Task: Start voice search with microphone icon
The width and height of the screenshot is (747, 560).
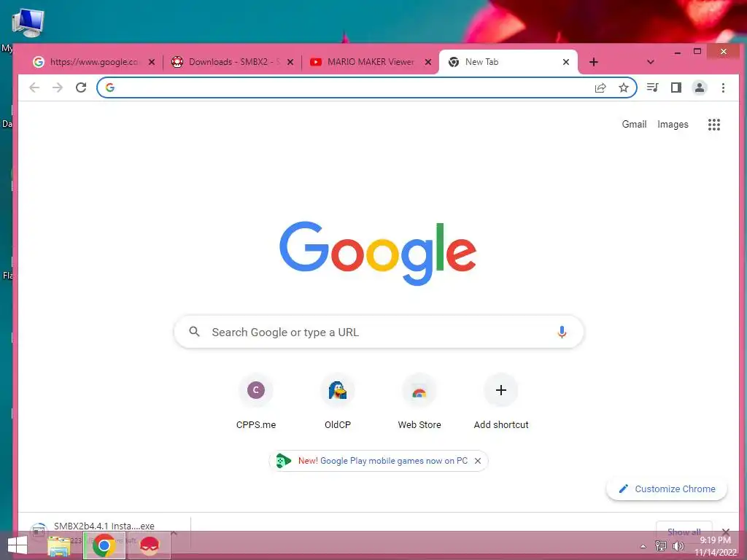Action: (x=562, y=332)
